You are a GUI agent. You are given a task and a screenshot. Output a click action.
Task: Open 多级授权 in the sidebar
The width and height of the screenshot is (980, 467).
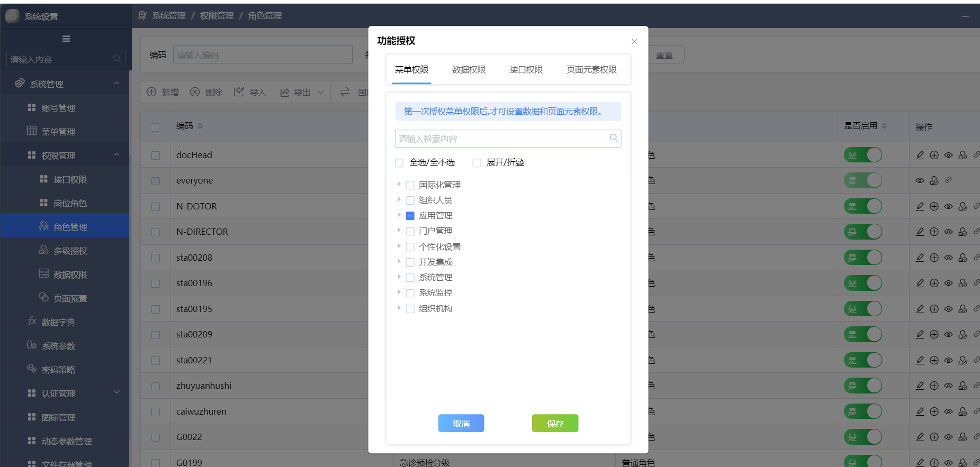coord(65,251)
